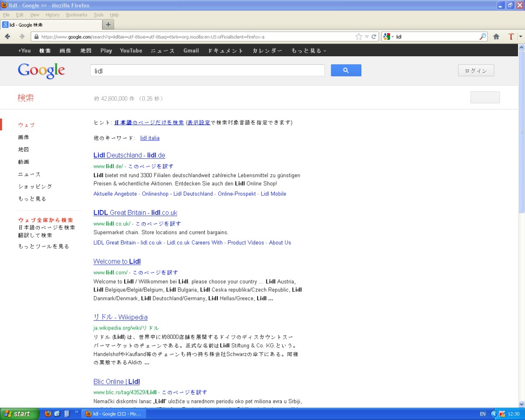Click the 表示設定 link in hint
Screen dimensions: 525x420
(199, 122)
